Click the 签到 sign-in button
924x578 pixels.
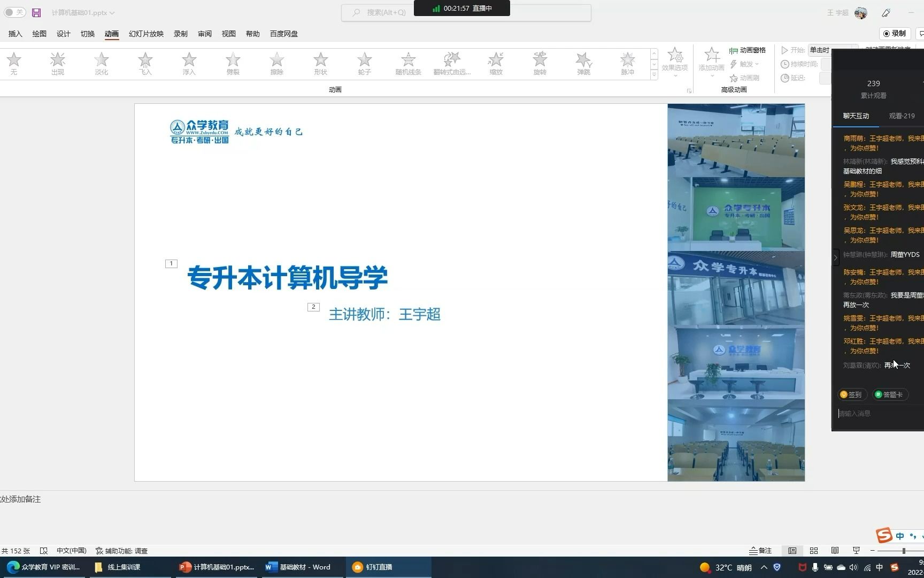tap(851, 394)
